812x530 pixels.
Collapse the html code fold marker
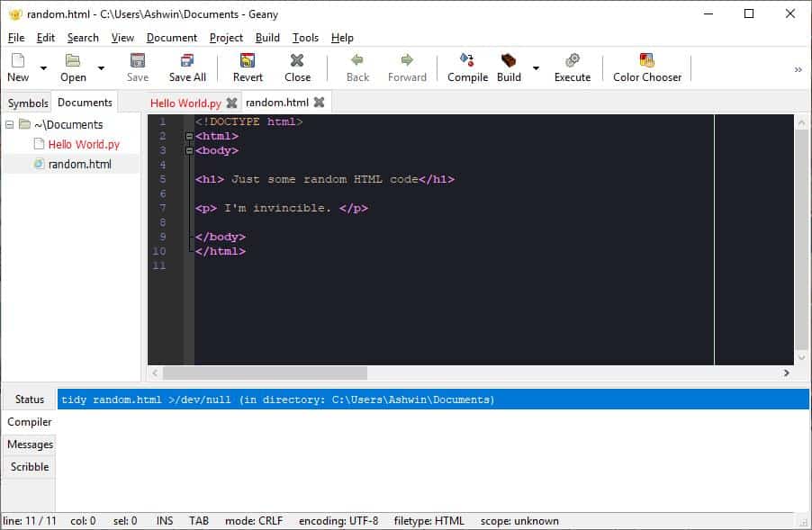coord(189,135)
